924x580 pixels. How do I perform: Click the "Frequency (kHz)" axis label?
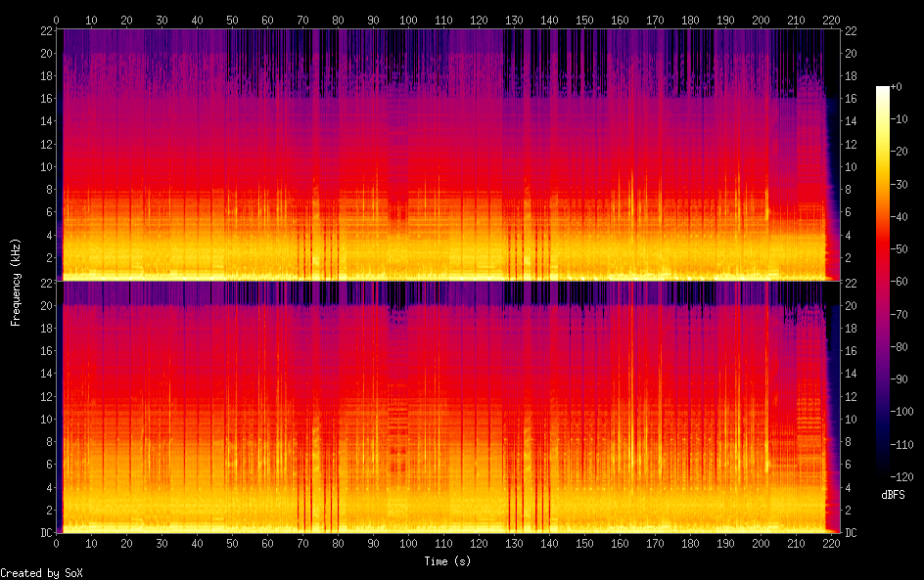click(x=16, y=282)
